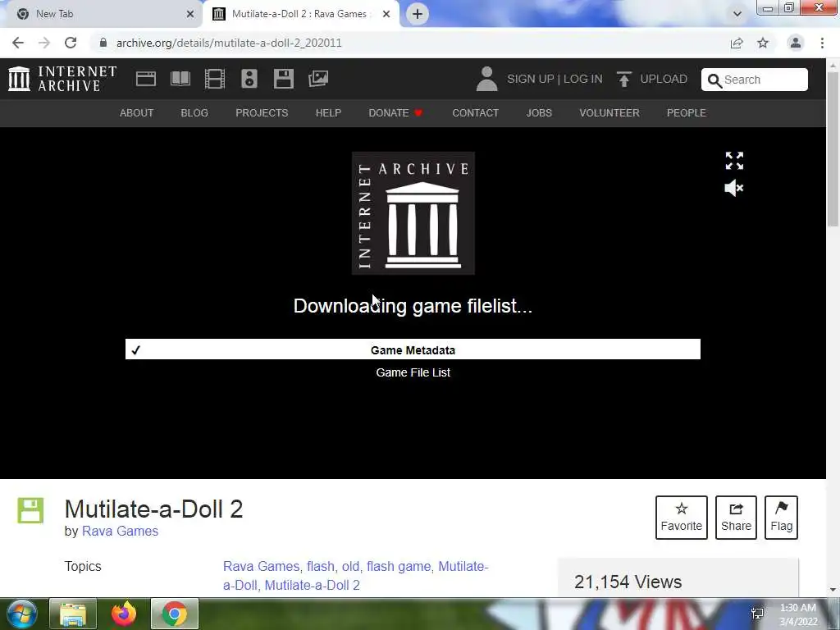Image resolution: width=840 pixels, height=630 pixels.
Task: Click the Game Metadata progress row
Action: (413, 349)
